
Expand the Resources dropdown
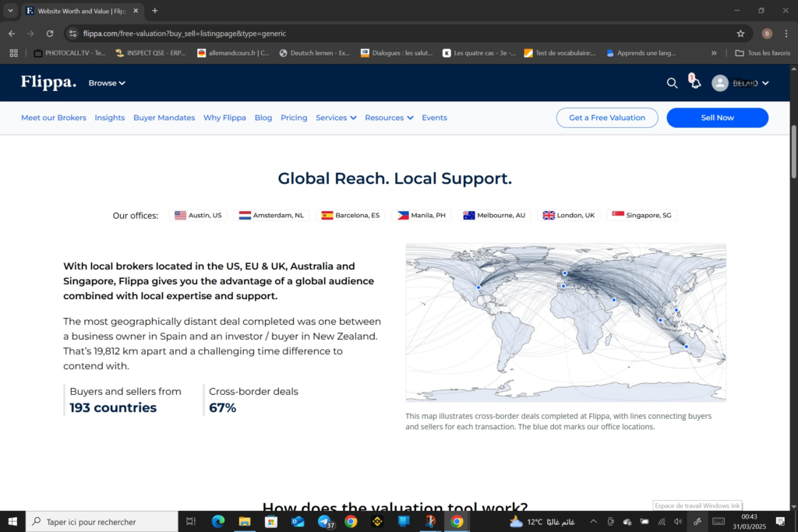389,118
